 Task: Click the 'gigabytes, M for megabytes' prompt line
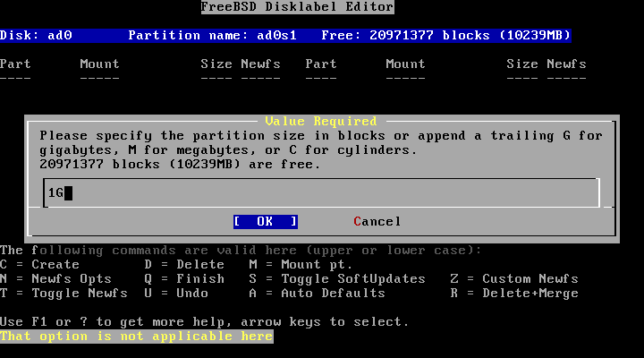228,150
